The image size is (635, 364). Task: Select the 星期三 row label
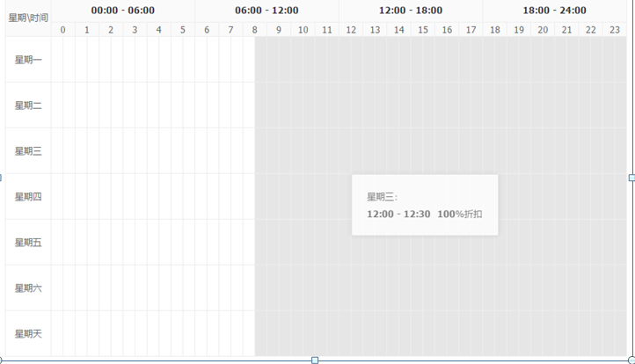28,151
